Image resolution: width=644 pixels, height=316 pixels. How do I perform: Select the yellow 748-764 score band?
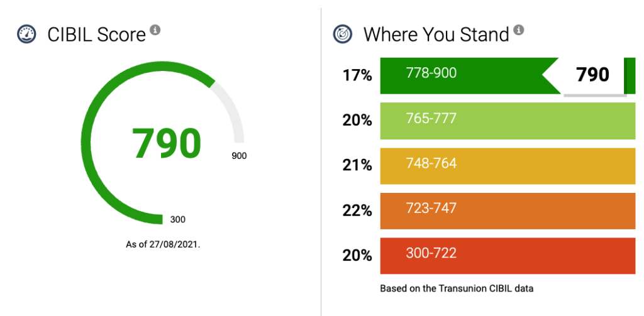coord(507,165)
